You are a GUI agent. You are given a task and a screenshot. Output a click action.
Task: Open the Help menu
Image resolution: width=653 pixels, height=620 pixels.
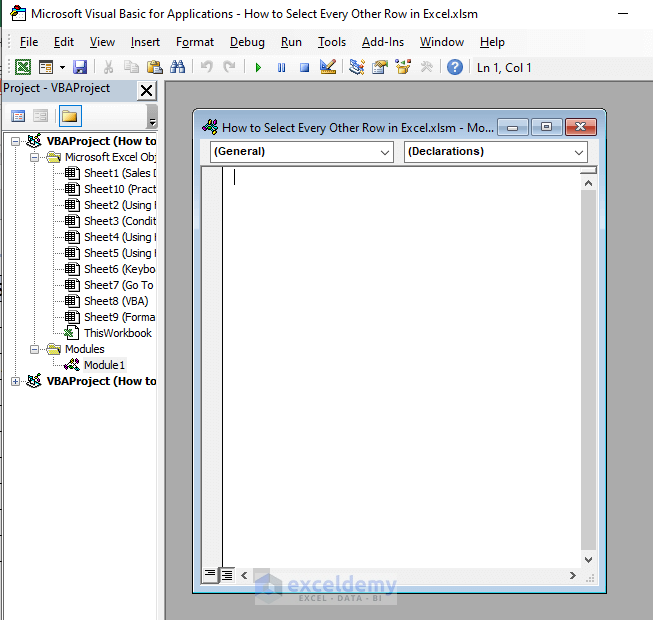tap(492, 42)
